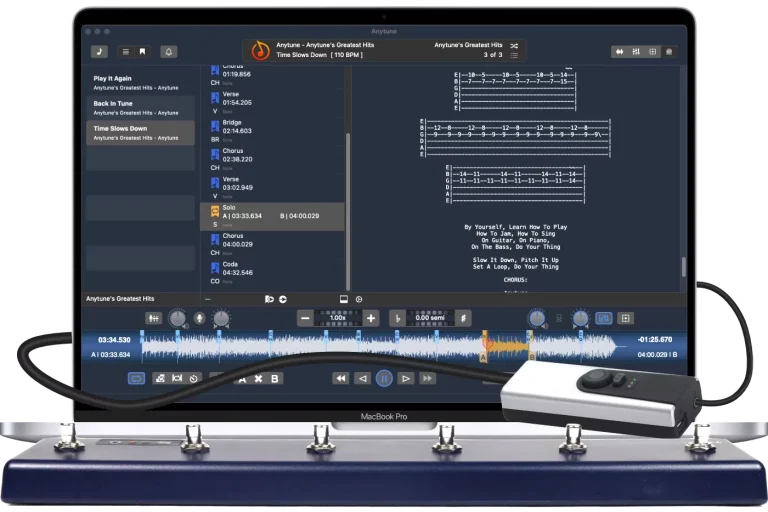
Task: Click the 0.00 semi pitch display
Action: (430, 318)
